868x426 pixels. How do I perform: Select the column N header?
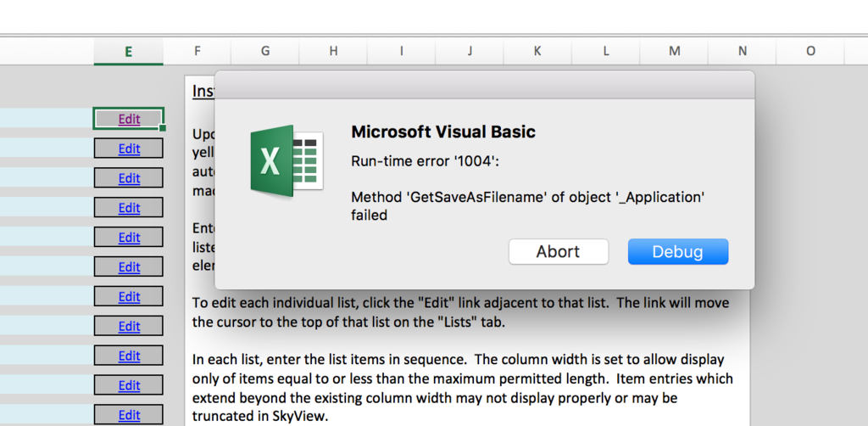743,52
